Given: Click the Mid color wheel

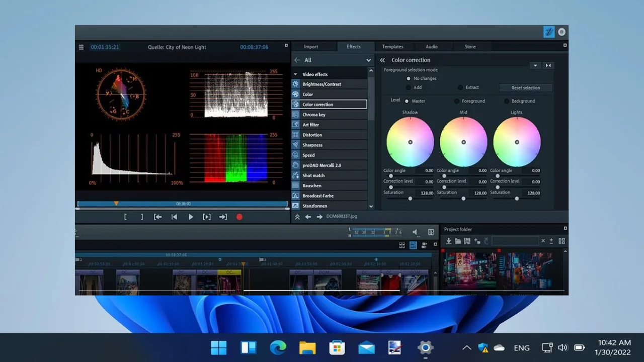Looking at the screenshot, I should 463,142.
